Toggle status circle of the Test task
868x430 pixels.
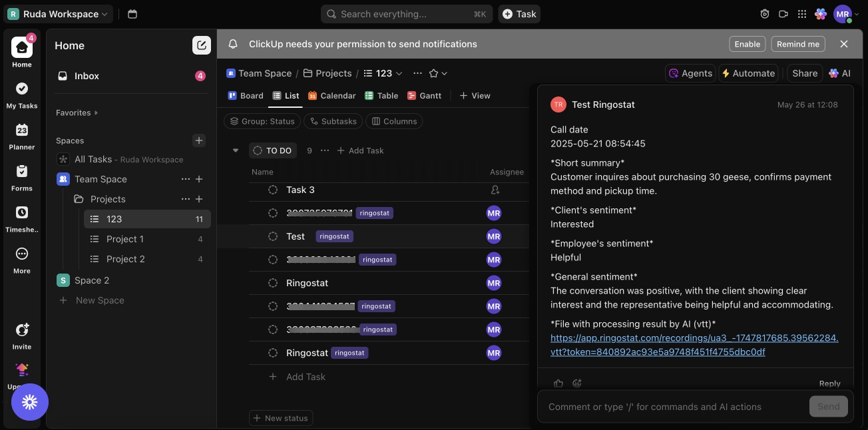(273, 236)
